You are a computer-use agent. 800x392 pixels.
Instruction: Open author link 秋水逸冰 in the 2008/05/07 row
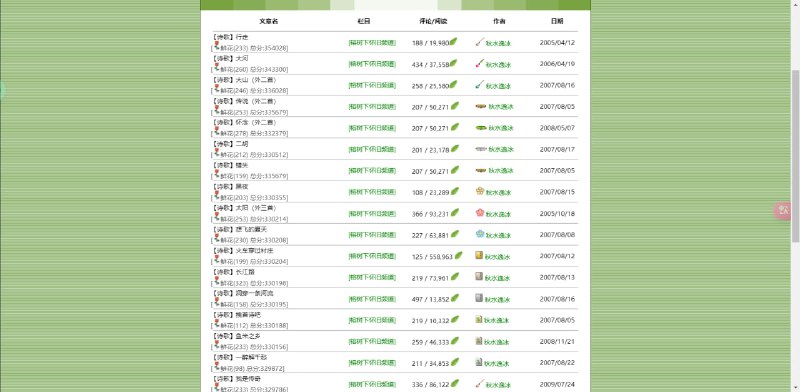(x=501, y=128)
